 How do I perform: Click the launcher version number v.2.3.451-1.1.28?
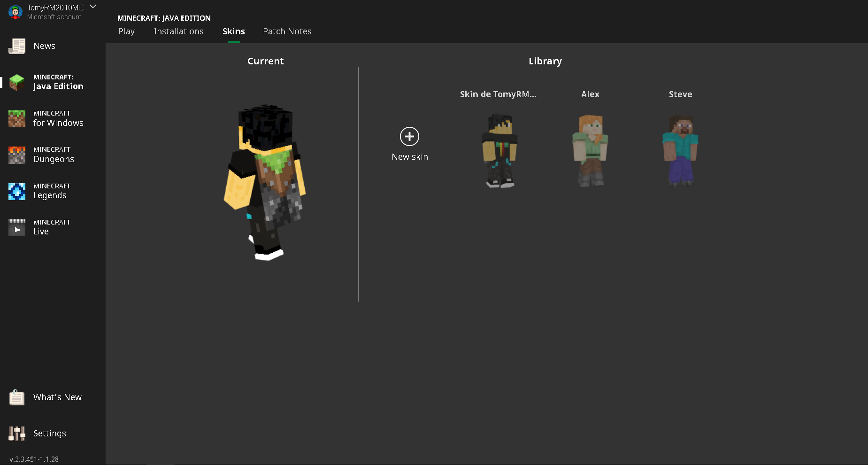[x=34, y=459]
